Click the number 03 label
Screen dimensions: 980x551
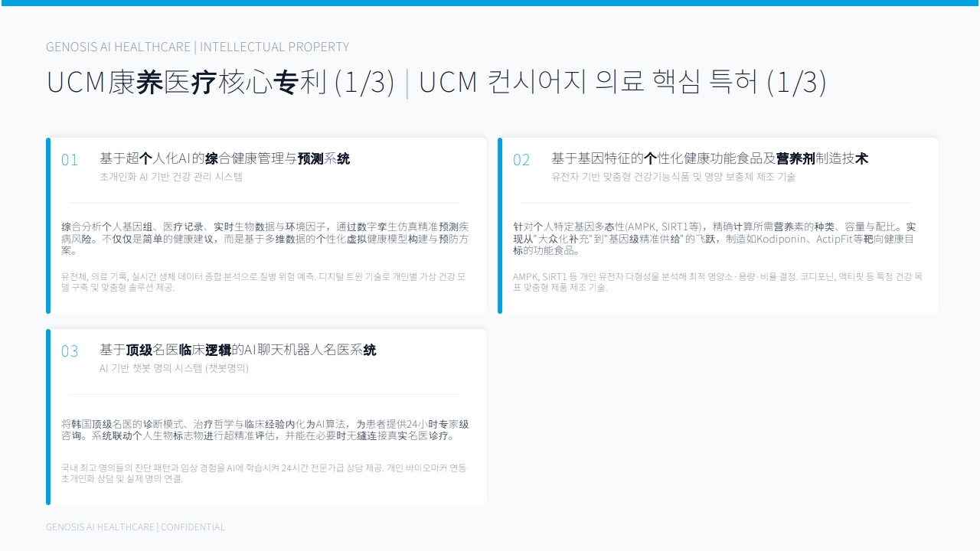pos(70,351)
